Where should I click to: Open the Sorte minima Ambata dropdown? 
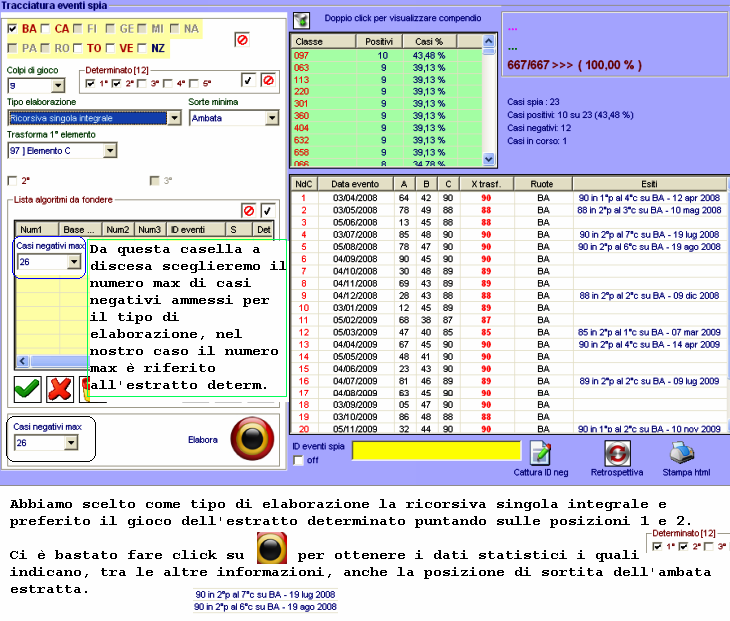tap(272, 118)
